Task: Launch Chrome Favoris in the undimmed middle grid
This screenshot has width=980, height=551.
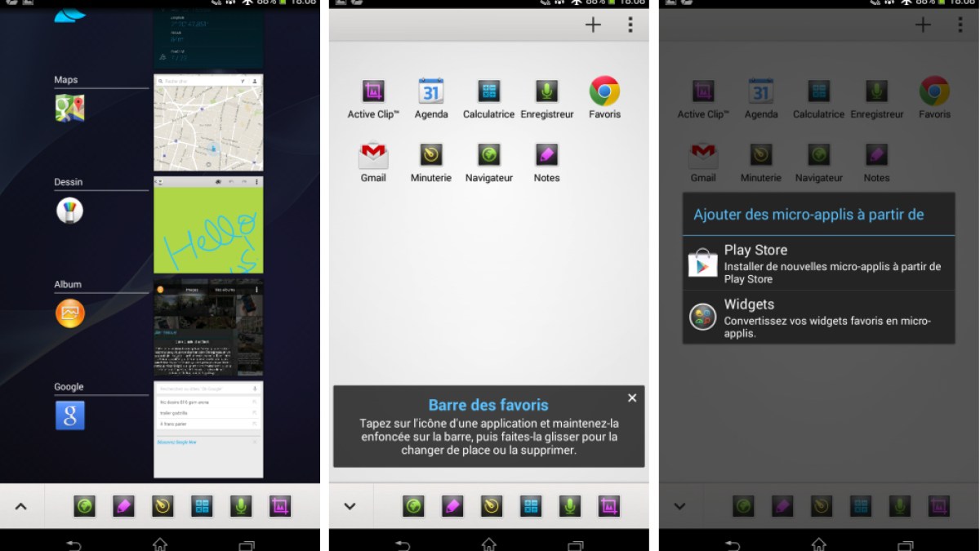Action: (x=604, y=91)
